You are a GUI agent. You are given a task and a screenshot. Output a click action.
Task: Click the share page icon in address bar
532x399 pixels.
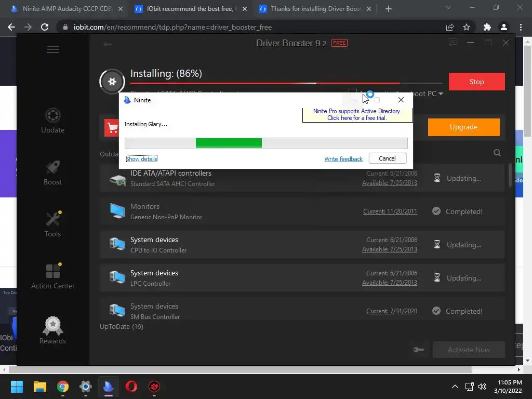450,27
